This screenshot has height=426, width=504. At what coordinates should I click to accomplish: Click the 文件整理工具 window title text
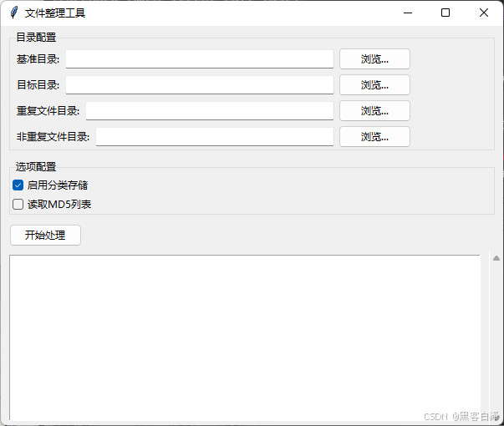click(55, 13)
